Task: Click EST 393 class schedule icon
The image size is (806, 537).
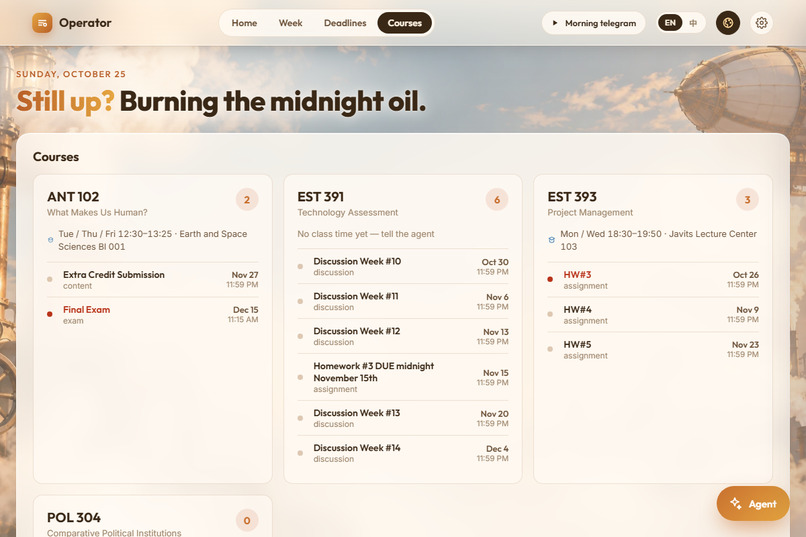Action: point(552,240)
